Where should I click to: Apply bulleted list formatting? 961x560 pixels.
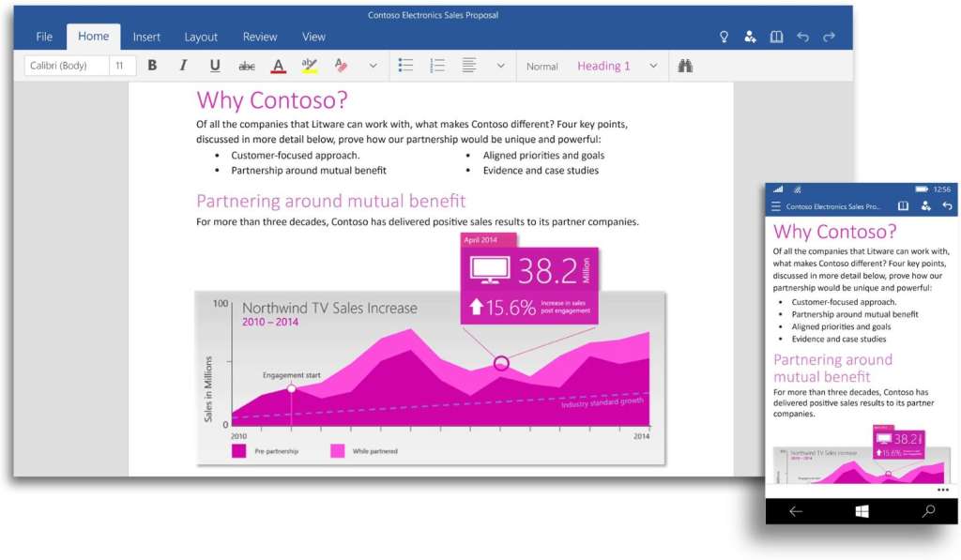click(405, 66)
